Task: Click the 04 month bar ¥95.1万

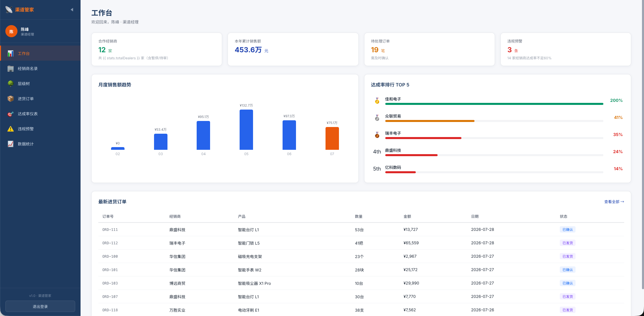Action: (x=203, y=135)
